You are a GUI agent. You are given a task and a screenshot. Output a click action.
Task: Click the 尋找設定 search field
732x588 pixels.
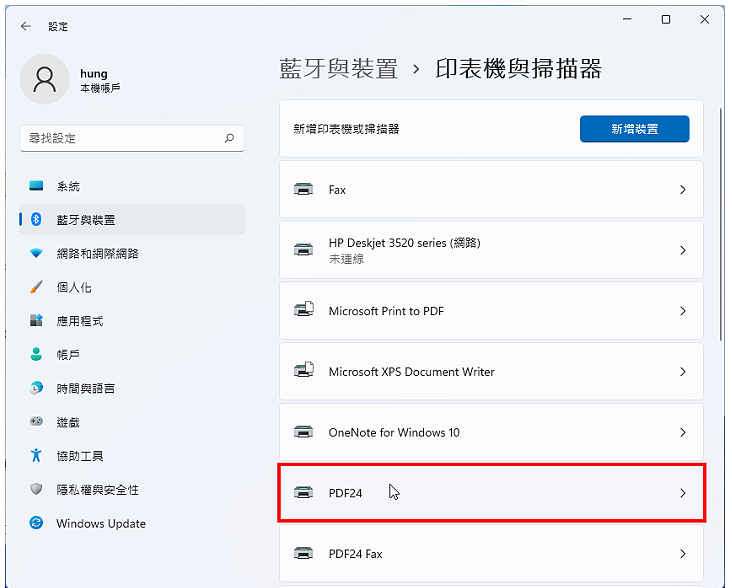point(132,138)
